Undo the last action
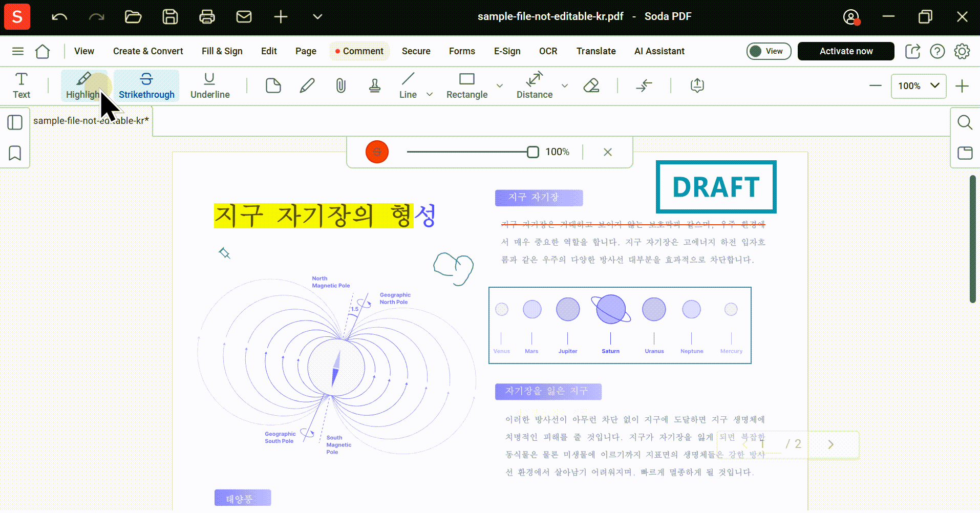Viewport: 980px width, 513px height. click(59, 17)
